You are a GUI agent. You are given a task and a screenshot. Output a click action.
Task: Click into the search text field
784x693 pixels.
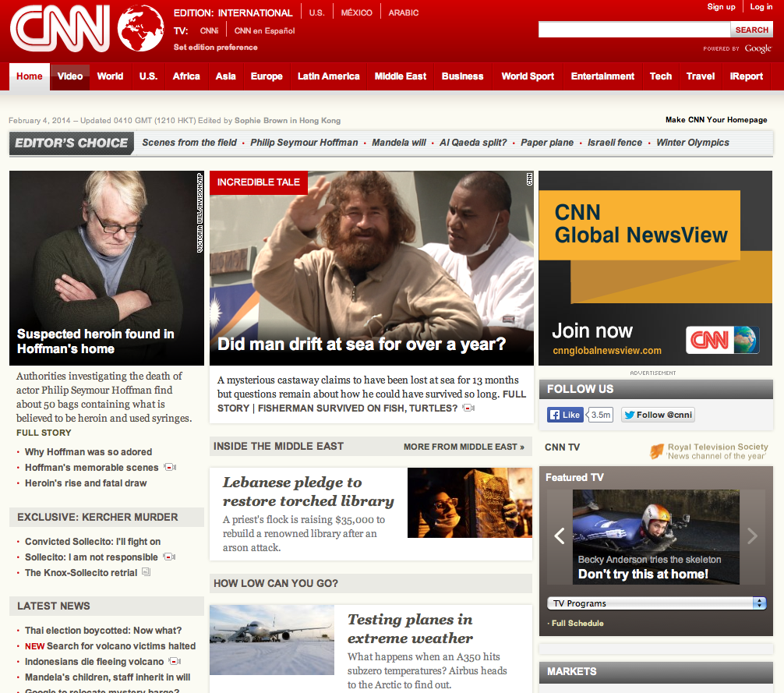pyautogui.click(x=634, y=30)
